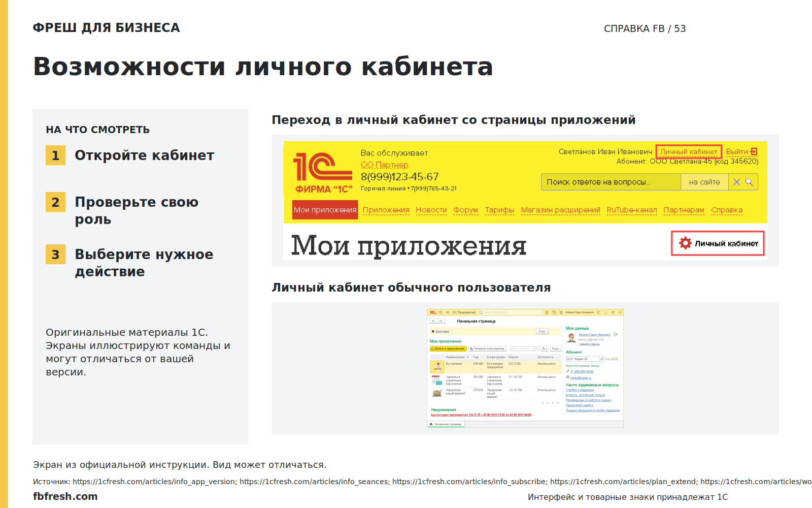Click the Выйти link
The width and height of the screenshot is (812, 508).
pyautogui.click(x=737, y=151)
